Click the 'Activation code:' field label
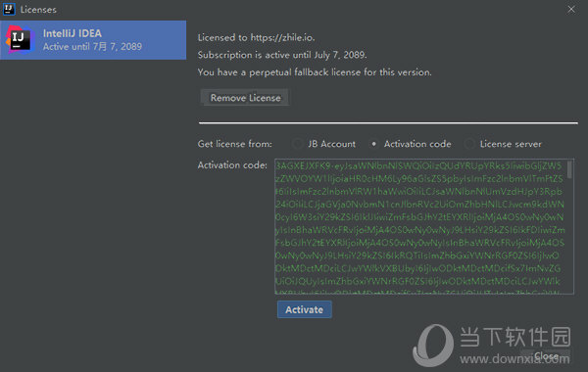 click(x=232, y=165)
